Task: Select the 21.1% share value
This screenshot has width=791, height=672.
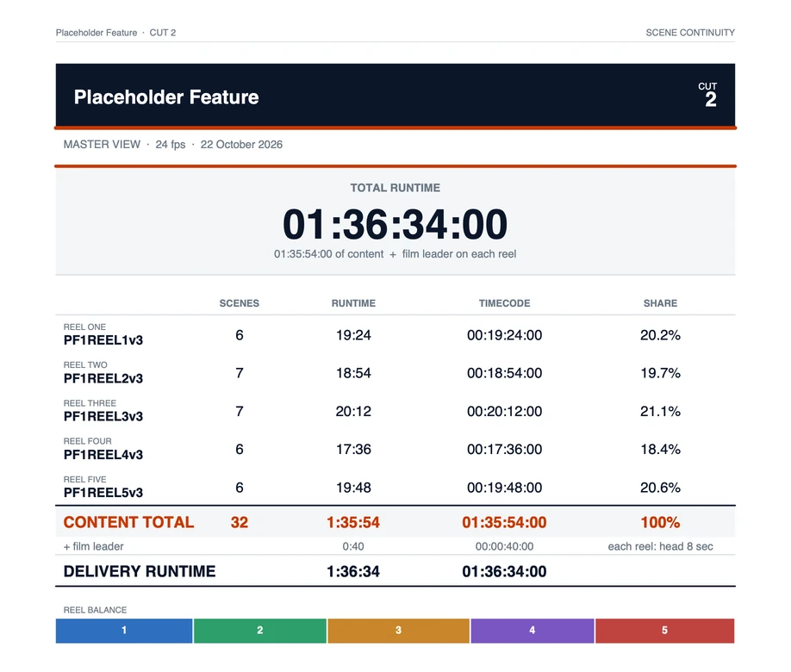Action: coord(660,411)
